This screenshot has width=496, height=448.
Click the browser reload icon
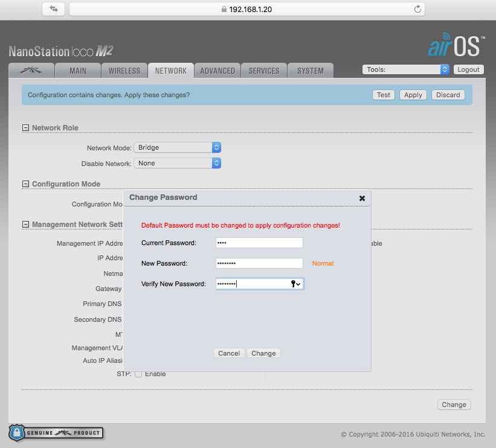(x=417, y=9)
